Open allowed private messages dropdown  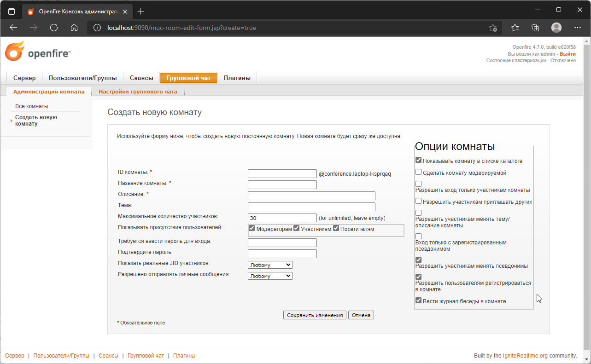(270, 276)
